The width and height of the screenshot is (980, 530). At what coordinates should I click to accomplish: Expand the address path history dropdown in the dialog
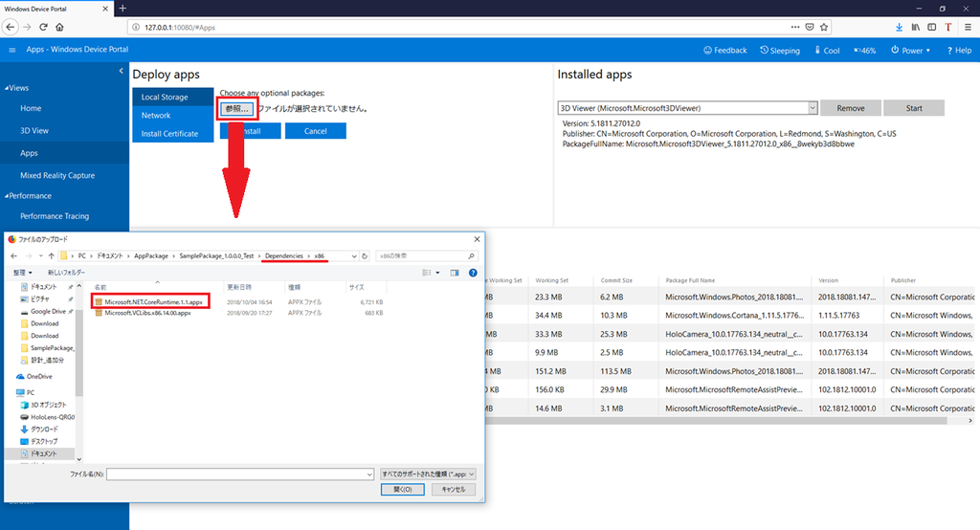coord(354,255)
